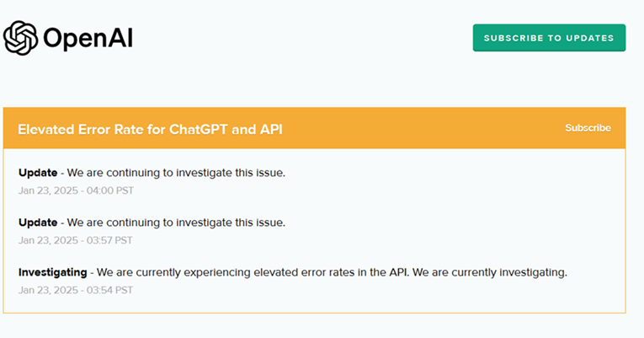Click empty orange area of incident header

[x=421, y=129]
